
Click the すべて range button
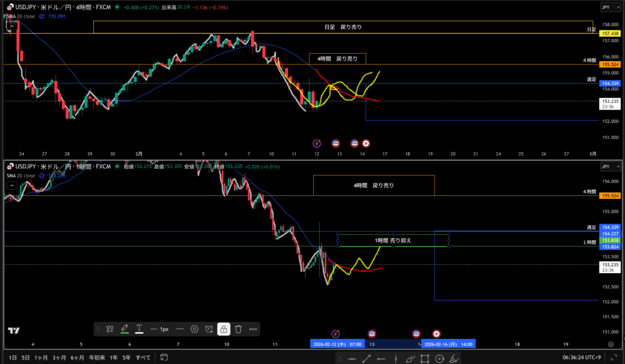click(x=143, y=357)
